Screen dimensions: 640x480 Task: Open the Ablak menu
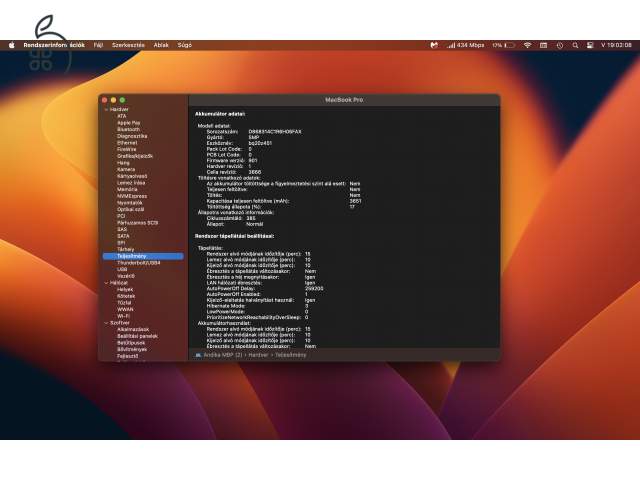(161, 45)
